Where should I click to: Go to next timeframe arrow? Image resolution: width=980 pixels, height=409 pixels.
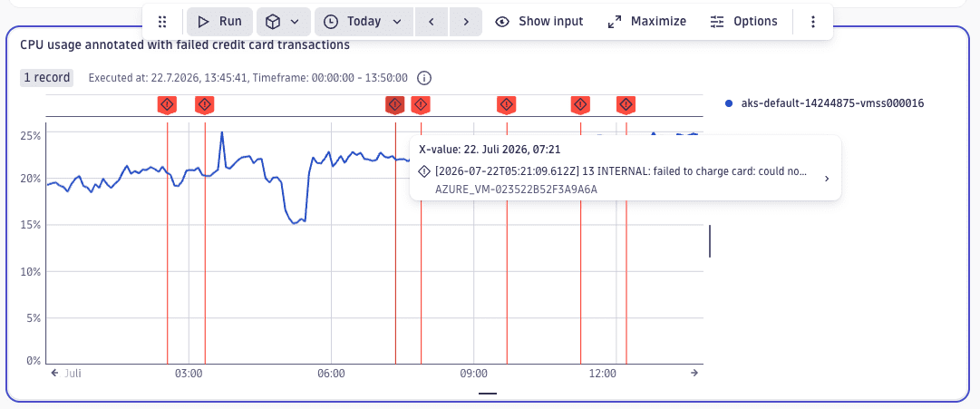pyautogui.click(x=466, y=22)
